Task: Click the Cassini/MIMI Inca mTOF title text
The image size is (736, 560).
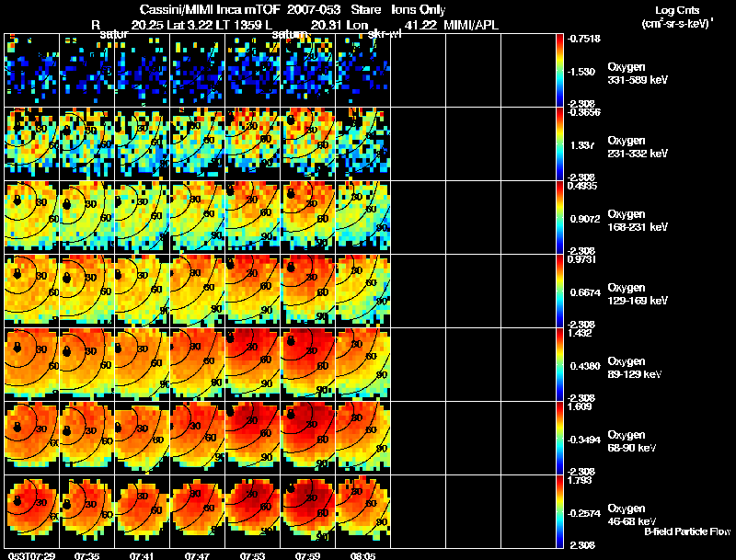Action: (210, 9)
